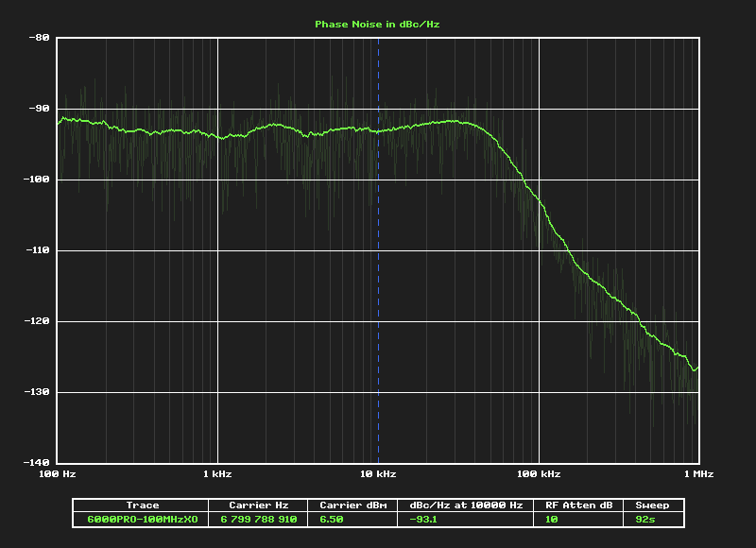Click the -100 y-axis label
Image resolution: width=756 pixels, height=548 pixels.
click(37, 180)
